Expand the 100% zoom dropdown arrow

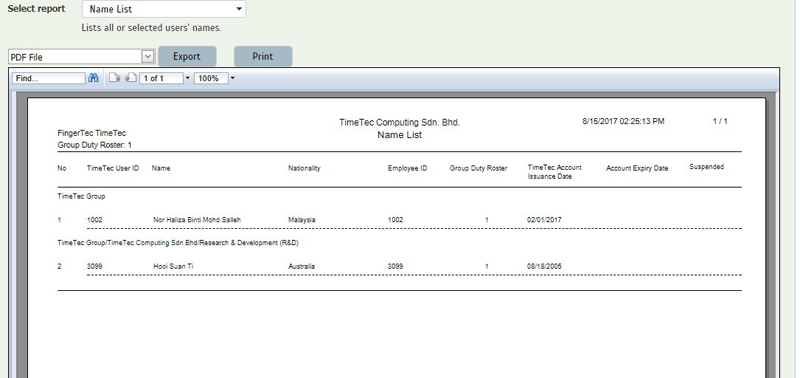(233, 78)
